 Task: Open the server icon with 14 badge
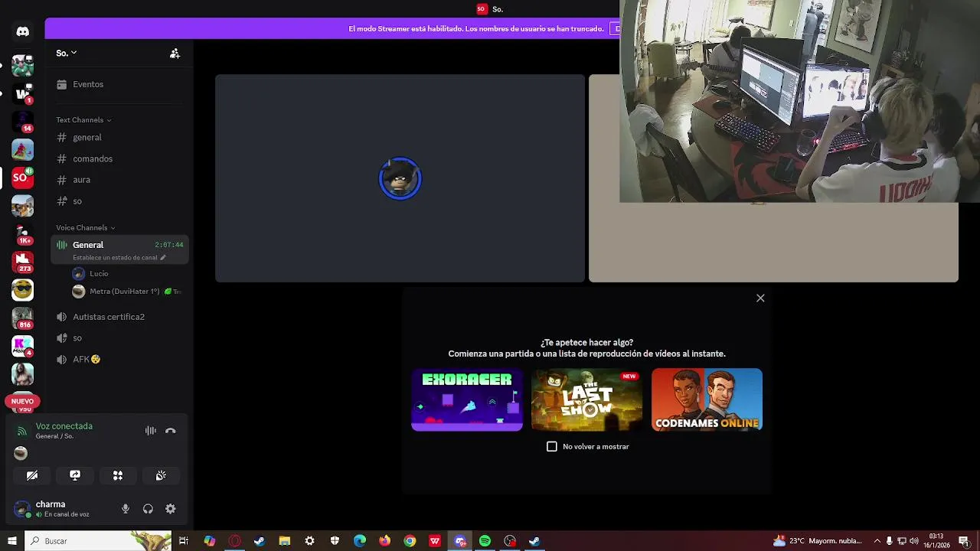click(x=22, y=122)
